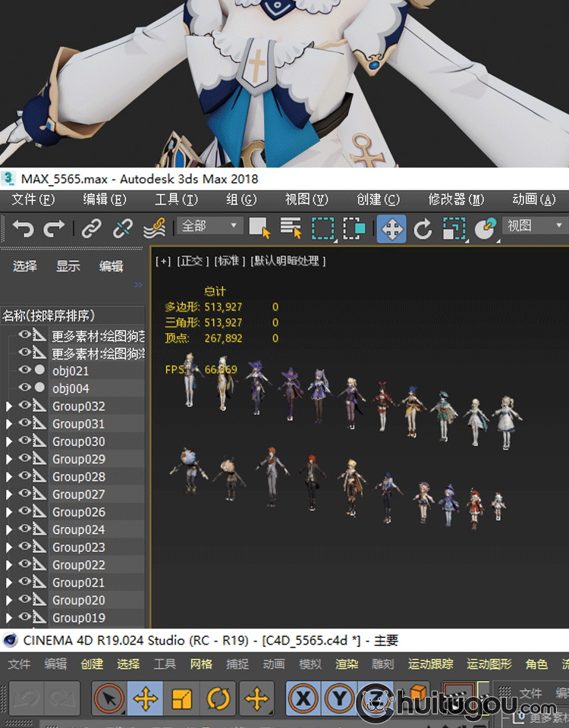Toggle visibility of Group027
This screenshot has height=728, width=569.
(x=24, y=494)
